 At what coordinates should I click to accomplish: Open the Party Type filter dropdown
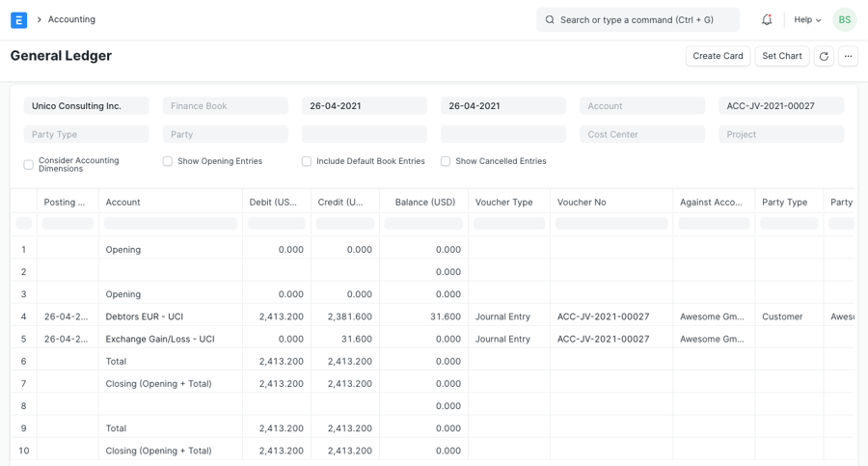[x=86, y=134]
